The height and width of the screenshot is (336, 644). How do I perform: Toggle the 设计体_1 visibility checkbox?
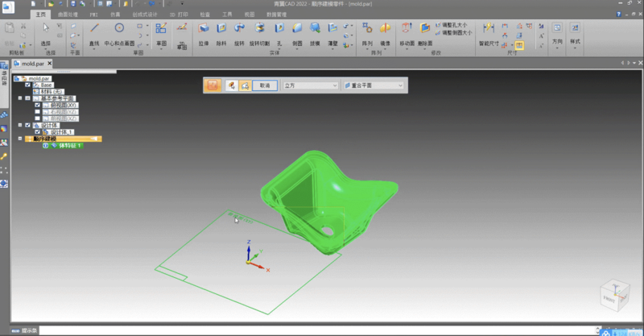point(37,132)
